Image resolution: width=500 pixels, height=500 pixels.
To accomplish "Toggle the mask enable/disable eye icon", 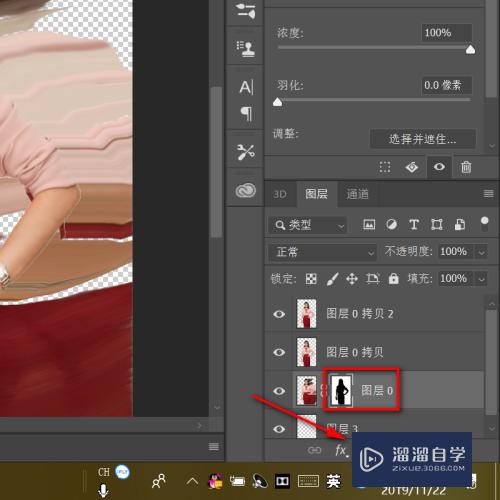I will [439, 166].
